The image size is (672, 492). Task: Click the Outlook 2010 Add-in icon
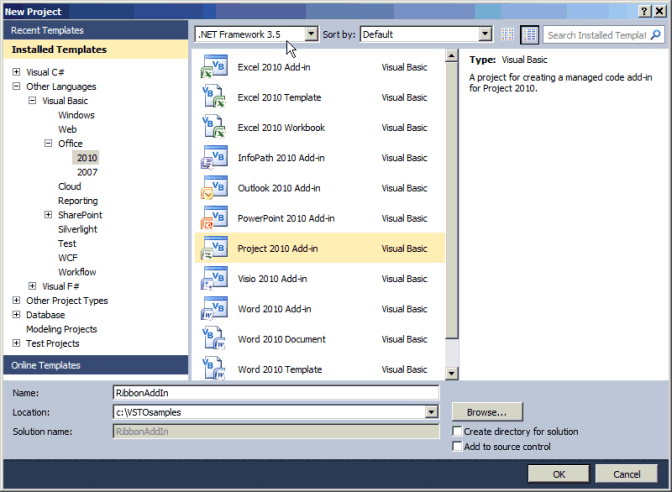[x=214, y=188]
